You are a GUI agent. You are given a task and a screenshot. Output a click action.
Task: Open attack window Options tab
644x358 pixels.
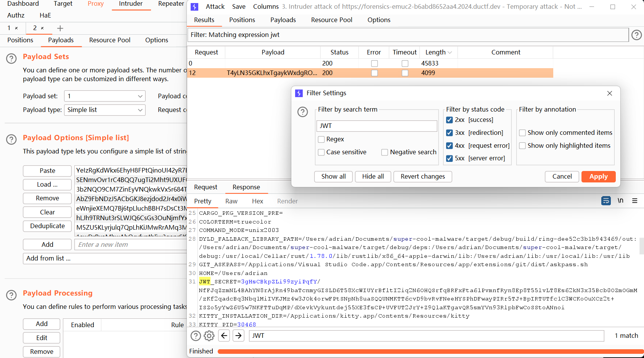coord(379,20)
